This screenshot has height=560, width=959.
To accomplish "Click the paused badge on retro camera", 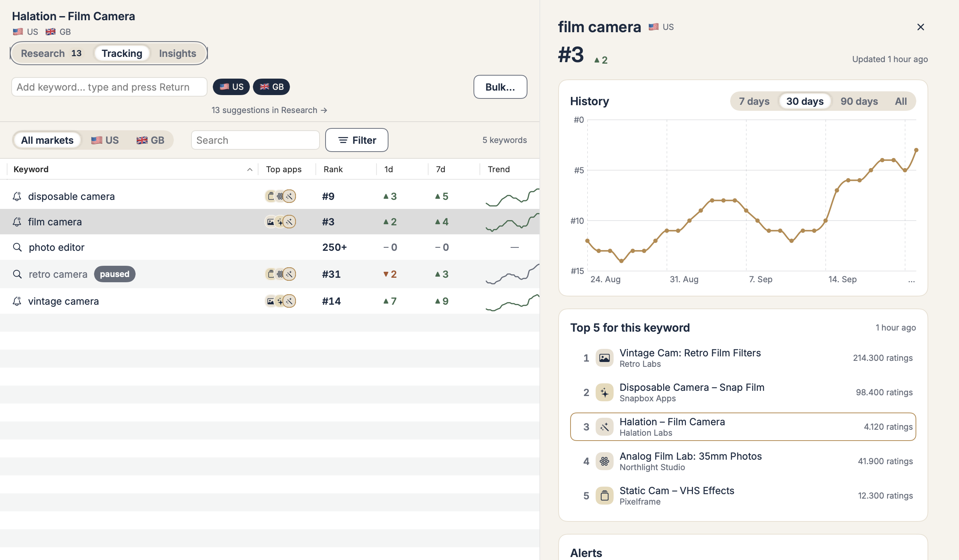I will [x=115, y=274].
